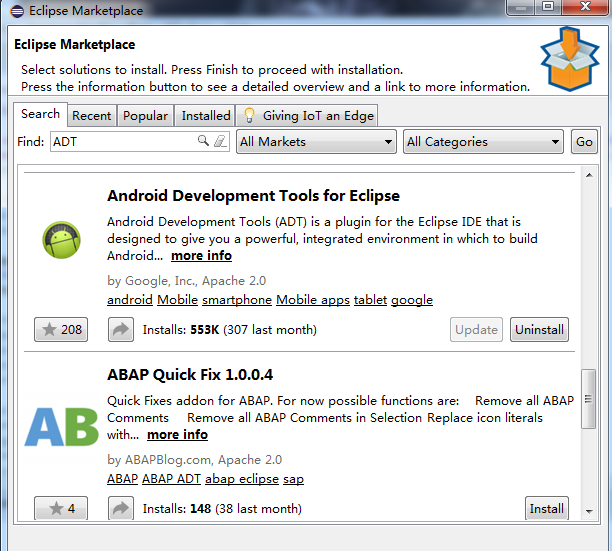
Task: Click the tablet tag link
Action: point(370,300)
